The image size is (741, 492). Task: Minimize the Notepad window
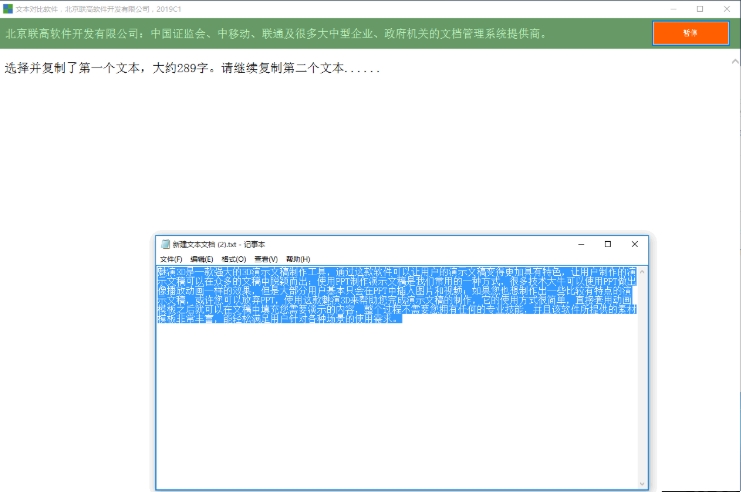580,244
